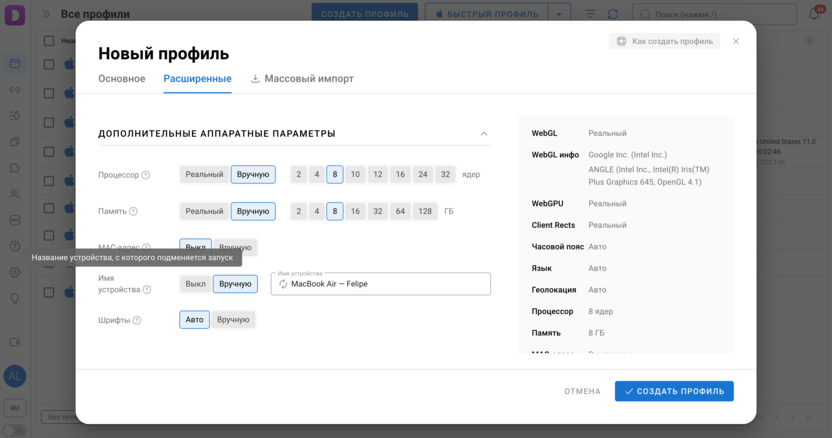Open the filter icon in the background toolbar
The height and width of the screenshot is (438, 832).
tap(590, 14)
